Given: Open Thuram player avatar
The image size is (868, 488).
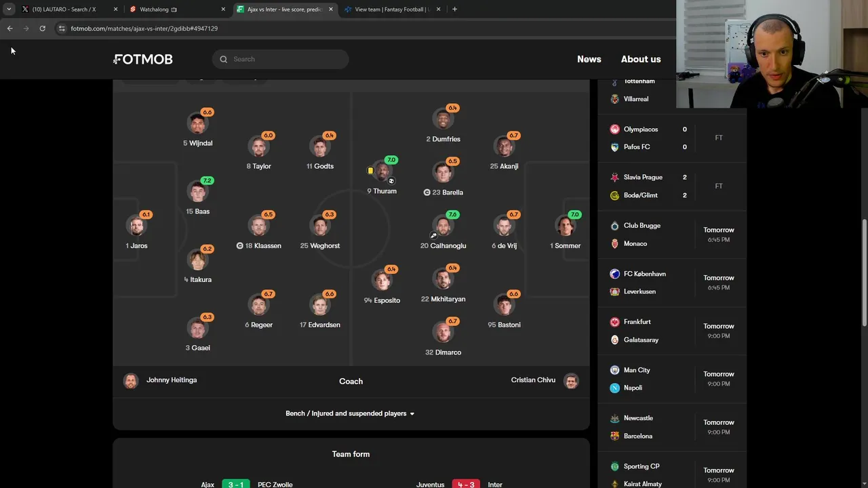Looking at the screenshot, I should tap(382, 172).
